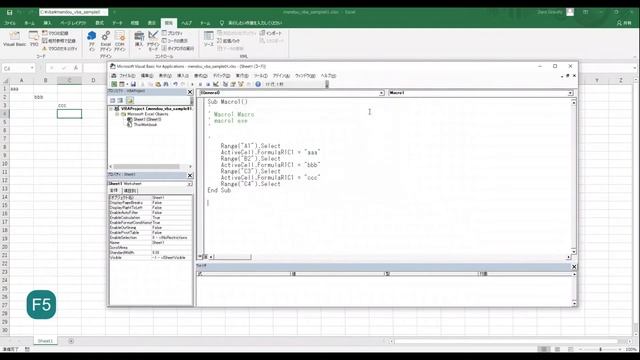Switch Excel to Page Break Preview in status bar

pyautogui.click(x=570, y=349)
